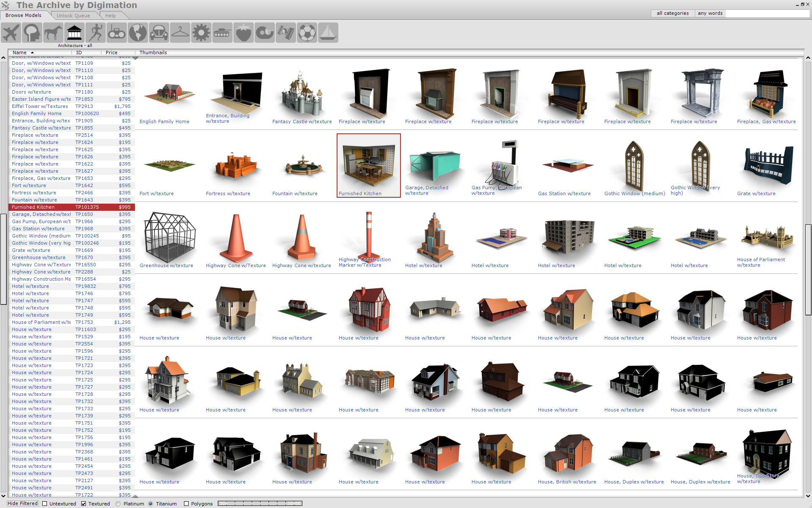Click list scroll up arrow at left
812x508 pixels.
(x=3, y=58)
